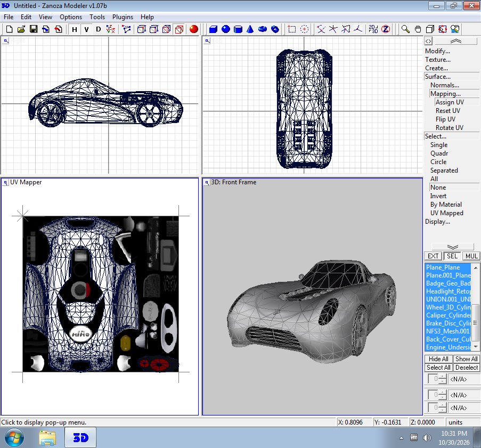Click the Hide All button
This screenshot has width=481, height=448.
[x=438, y=359]
